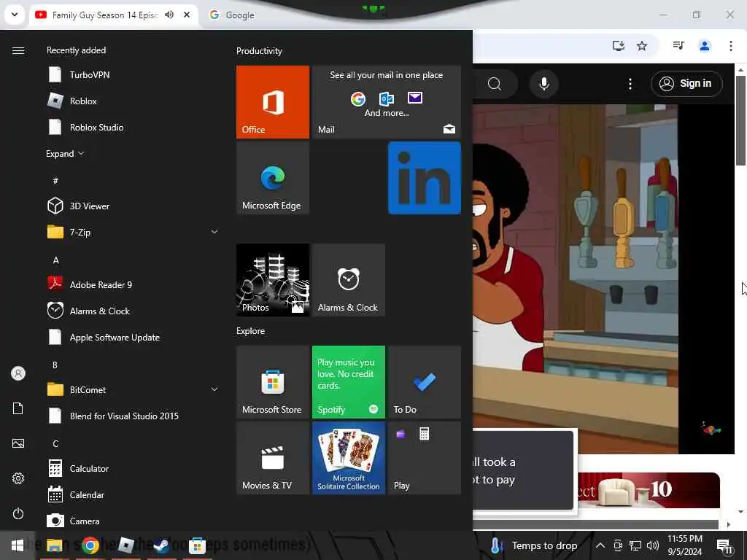Open Chrome media control icon
This screenshot has width=747, height=560.
point(678,46)
